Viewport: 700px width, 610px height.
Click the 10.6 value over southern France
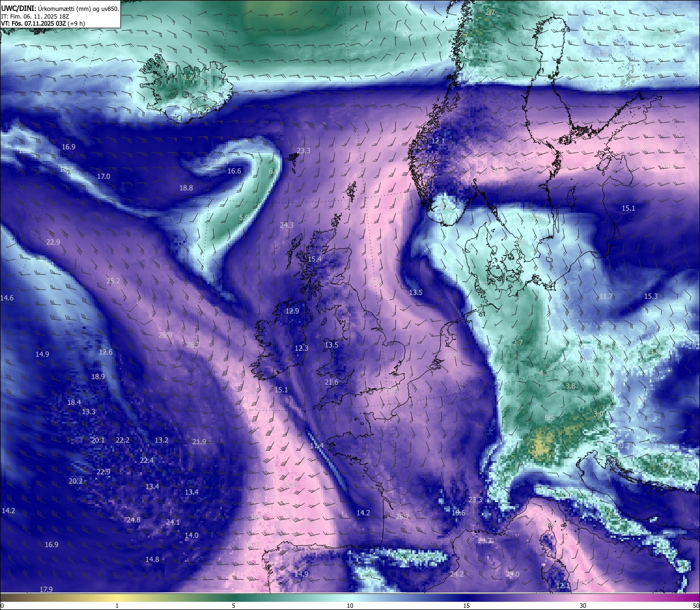click(458, 513)
